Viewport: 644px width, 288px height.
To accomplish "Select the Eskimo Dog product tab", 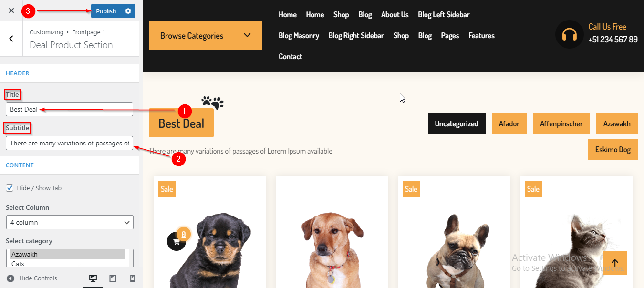I will (613, 149).
